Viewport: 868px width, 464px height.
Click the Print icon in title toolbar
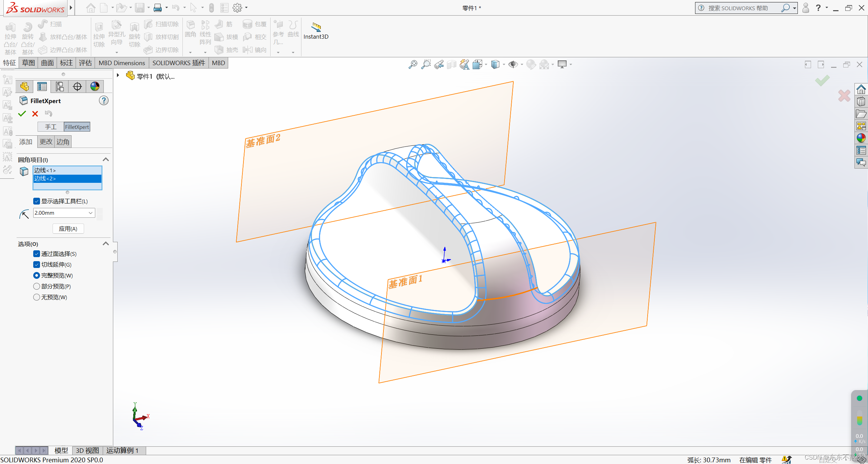pyautogui.click(x=158, y=8)
